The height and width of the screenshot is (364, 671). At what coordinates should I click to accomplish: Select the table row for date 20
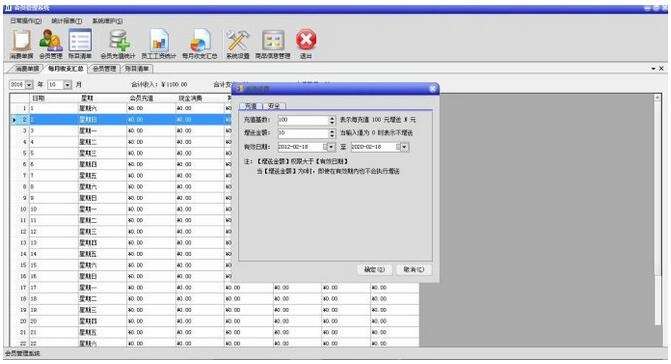click(x=214, y=321)
